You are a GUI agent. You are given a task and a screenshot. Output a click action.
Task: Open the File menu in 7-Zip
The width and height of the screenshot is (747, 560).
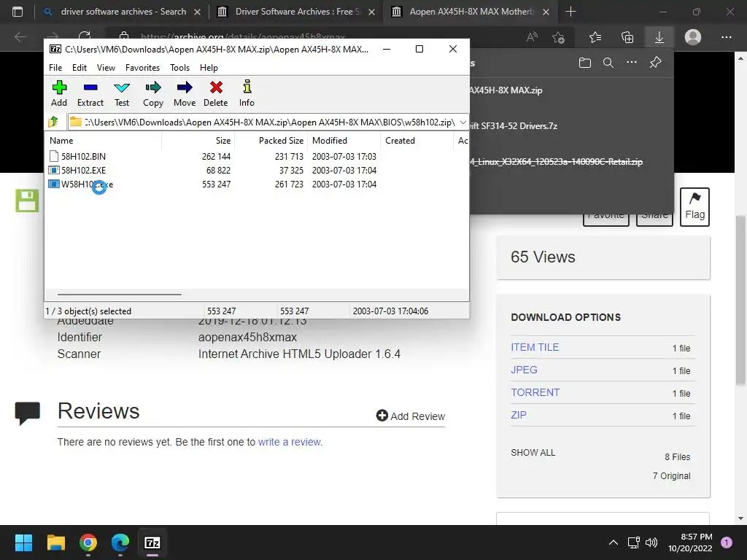point(55,68)
